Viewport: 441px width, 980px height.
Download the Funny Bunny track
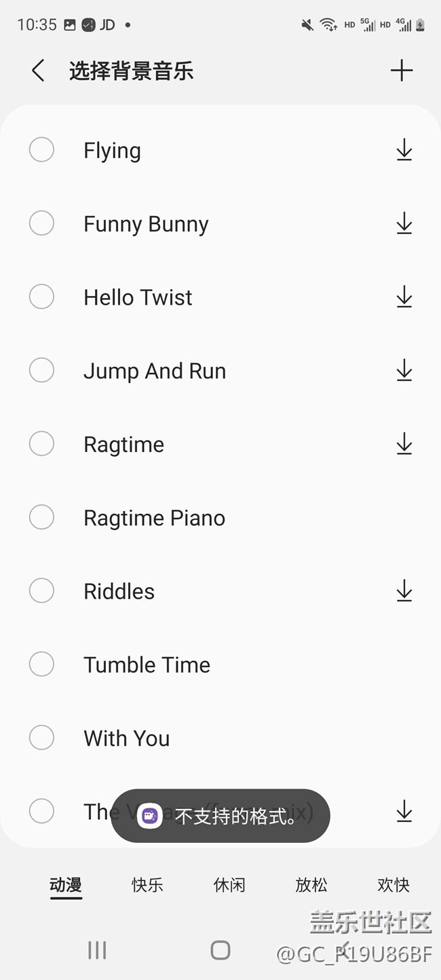[404, 223]
